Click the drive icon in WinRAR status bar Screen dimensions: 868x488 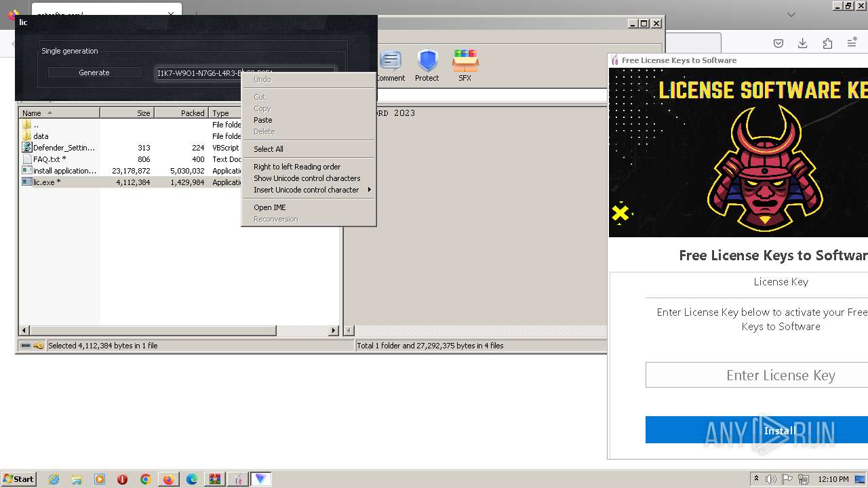pyautogui.click(x=26, y=346)
